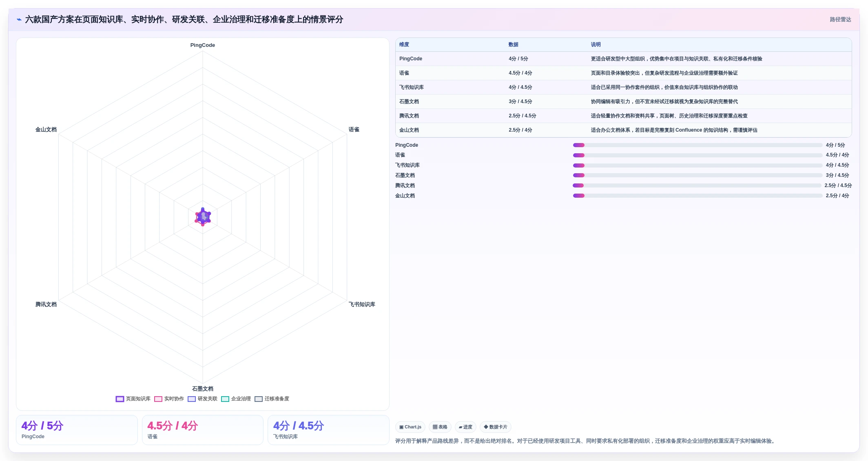Click the Chart.js tag chip
The width and height of the screenshot is (868, 461).
click(x=410, y=427)
